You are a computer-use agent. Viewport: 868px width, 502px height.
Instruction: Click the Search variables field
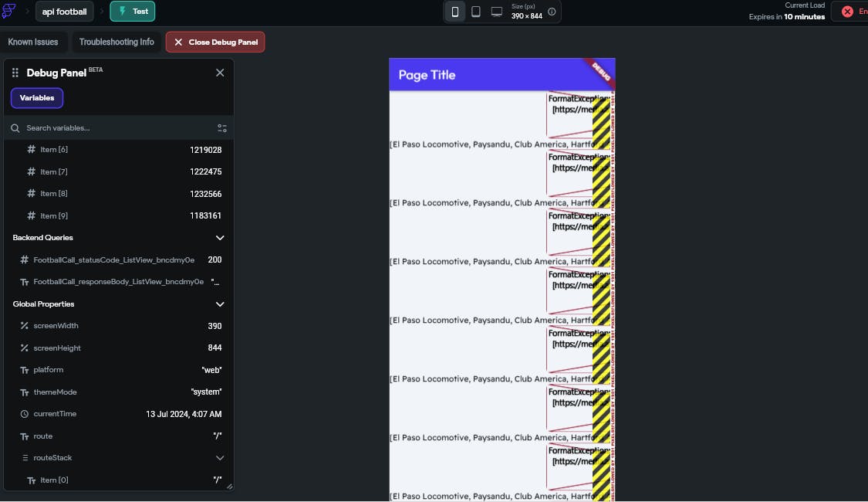coord(119,128)
